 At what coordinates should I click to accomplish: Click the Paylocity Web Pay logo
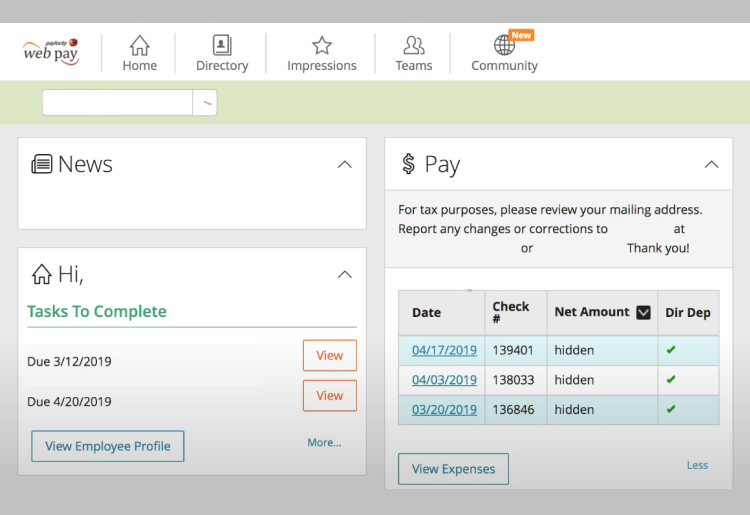[x=51, y=52]
